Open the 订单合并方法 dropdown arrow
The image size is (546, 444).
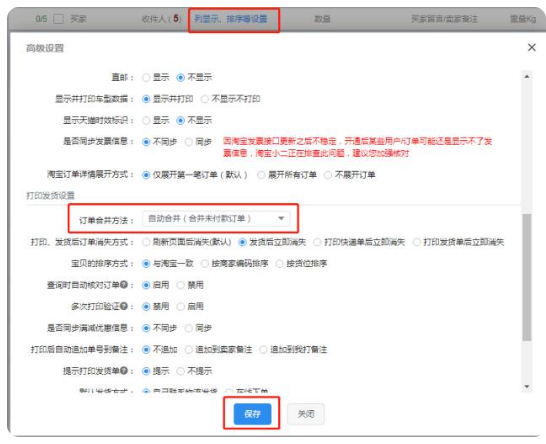coord(281,218)
